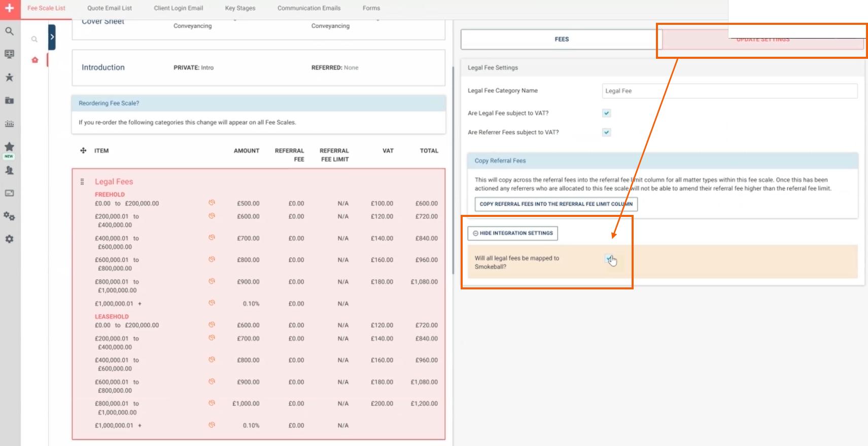Open the Communication Emails tab
The image size is (868, 446).
click(309, 8)
